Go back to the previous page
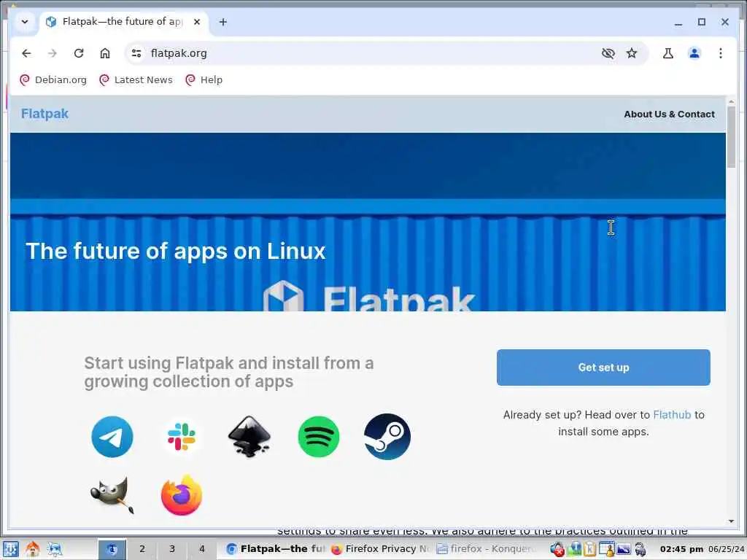 tap(26, 53)
